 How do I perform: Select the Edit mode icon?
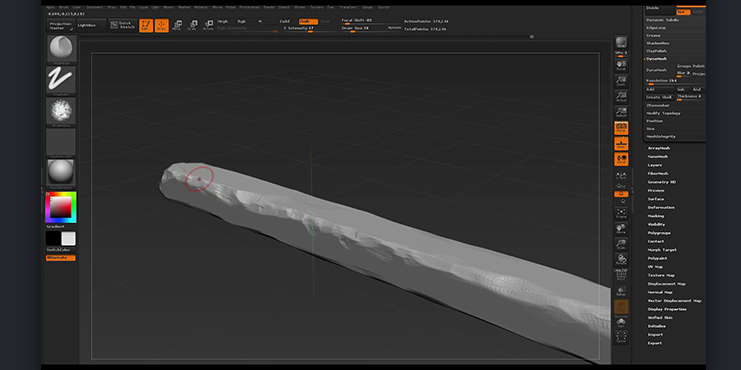[x=146, y=26]
